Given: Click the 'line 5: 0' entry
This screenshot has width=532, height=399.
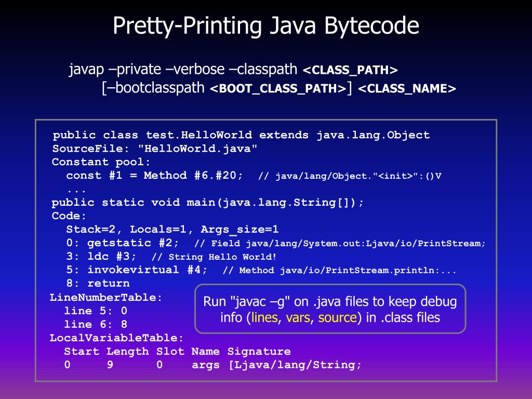Looking at the screenshot, I should click(x=96, y=311).
